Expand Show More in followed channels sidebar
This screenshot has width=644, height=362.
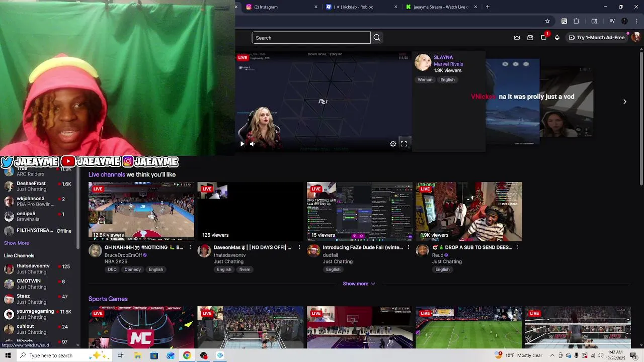[17, 243]
